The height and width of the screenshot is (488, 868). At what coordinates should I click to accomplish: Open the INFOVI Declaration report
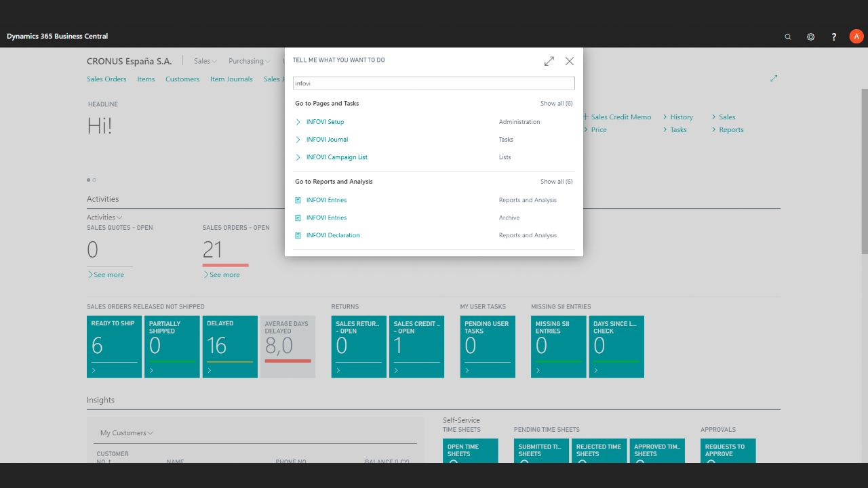pyautogui.click(x=333, y=235)
